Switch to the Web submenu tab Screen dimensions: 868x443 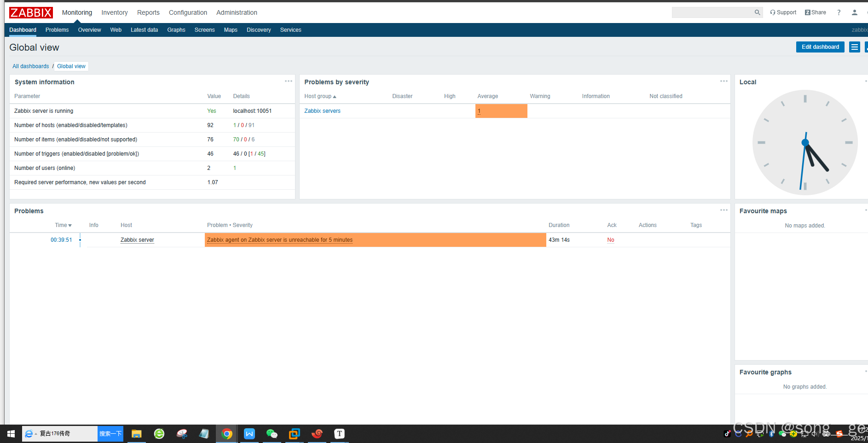click(x=116, y=30)
